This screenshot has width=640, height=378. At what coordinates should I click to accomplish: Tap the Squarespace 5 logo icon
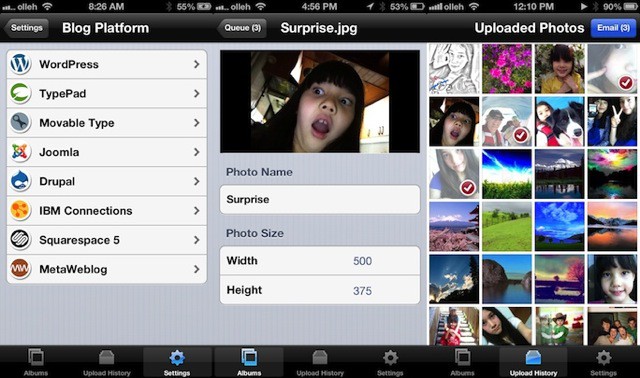(x=20, y=240)
